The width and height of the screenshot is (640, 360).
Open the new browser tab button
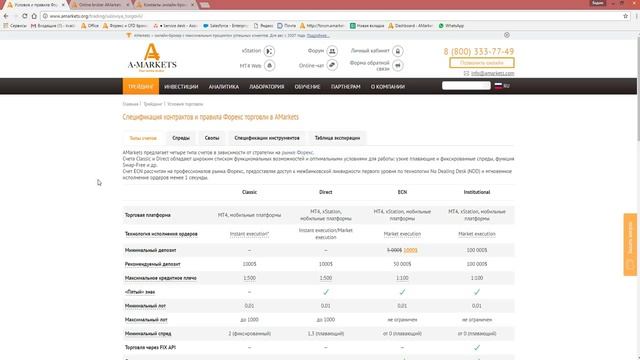pyautogui.click(x=205, y=5)
